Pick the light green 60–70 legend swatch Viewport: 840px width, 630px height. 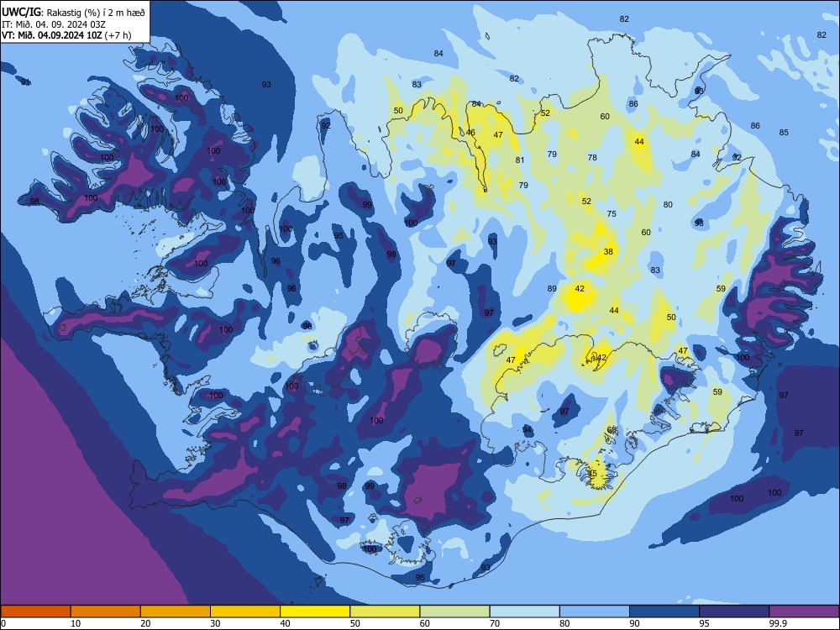point(454,612)
